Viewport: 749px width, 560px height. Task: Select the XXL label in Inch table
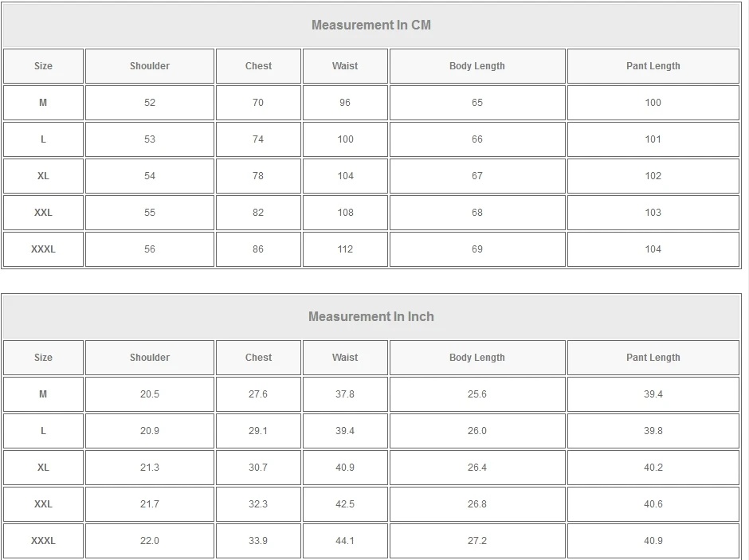44,504
